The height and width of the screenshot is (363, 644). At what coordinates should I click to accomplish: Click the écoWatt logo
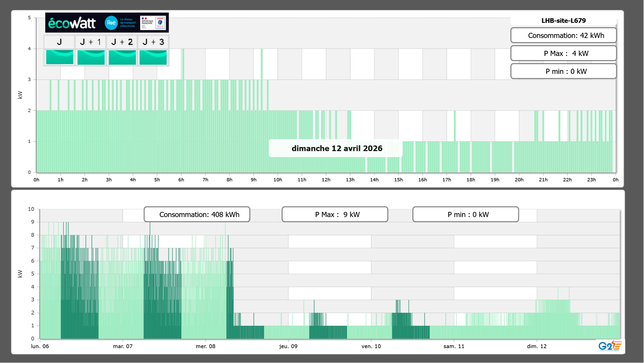click(x=72, y=23)
